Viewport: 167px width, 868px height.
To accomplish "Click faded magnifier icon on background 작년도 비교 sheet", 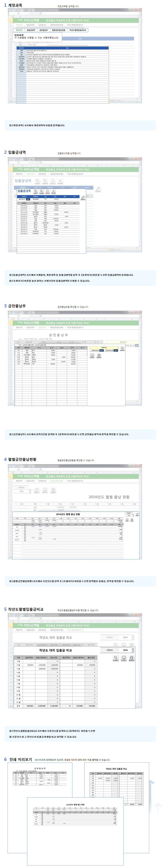I will (115, 645).
